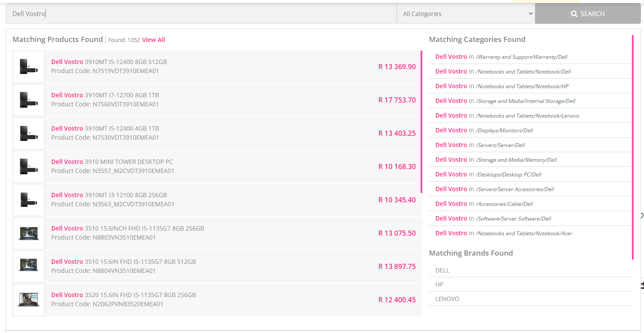Open thumbnail of Vostro 3910MT I3-12100 8GB 256GB

29,200
